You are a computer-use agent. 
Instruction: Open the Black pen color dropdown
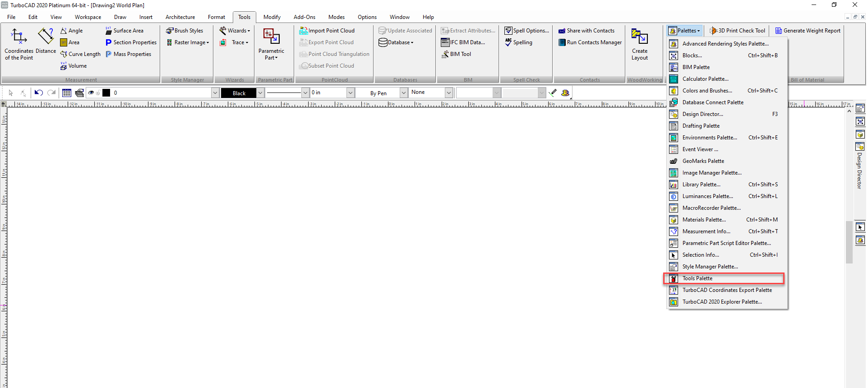(x=260, y=93)
